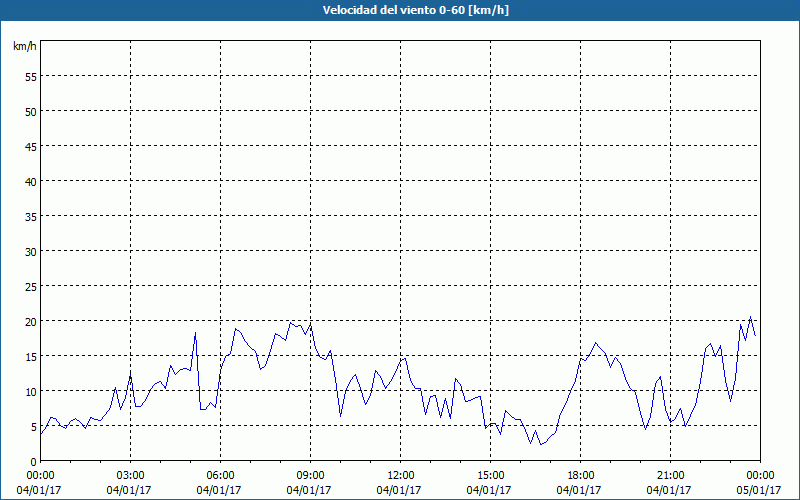Click the chart title 'Velocidad del viento 0-60 [km/h]'
The height and width of the screenshot is (500, 800).
click(415, 10)
